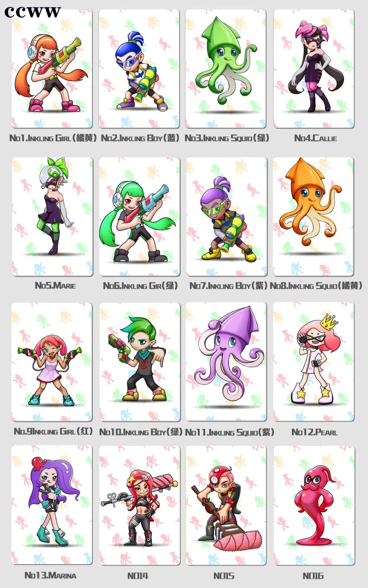Open the No8 orange Inkling Squid card
The image size is (368, 588).
point(313,217)
